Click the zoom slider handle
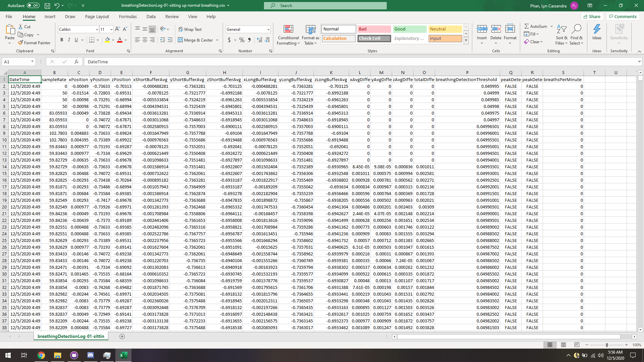Screen dimensions: 644x362 click(606, 345)
